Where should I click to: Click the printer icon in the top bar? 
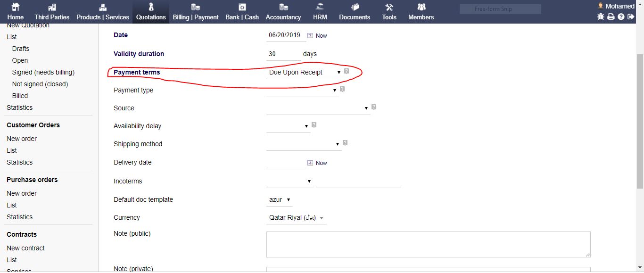point(611,17)
